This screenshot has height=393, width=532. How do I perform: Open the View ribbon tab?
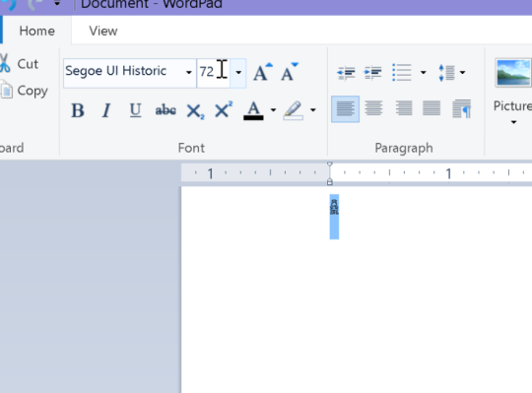[x=103, y=31]
